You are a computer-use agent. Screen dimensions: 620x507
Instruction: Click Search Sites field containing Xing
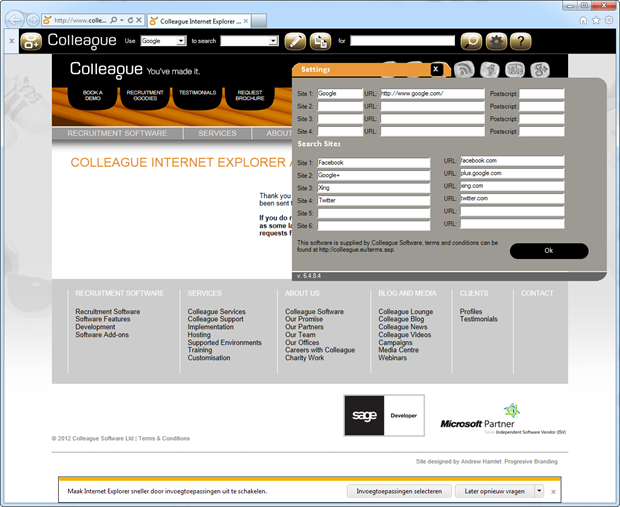coord(374,188)
